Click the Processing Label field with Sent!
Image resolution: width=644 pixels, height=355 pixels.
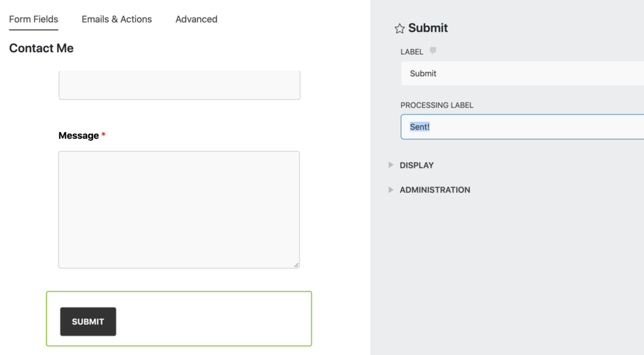coord(523,127)
